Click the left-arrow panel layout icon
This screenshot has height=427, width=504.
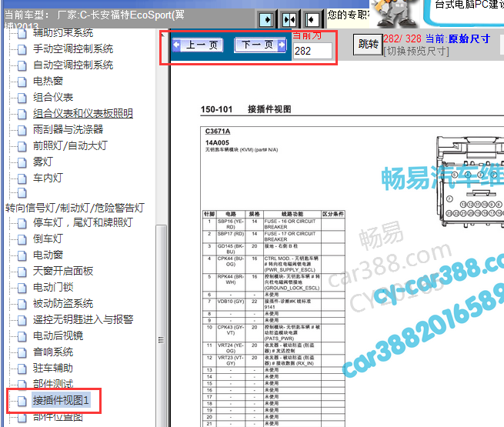coord(312,20)
